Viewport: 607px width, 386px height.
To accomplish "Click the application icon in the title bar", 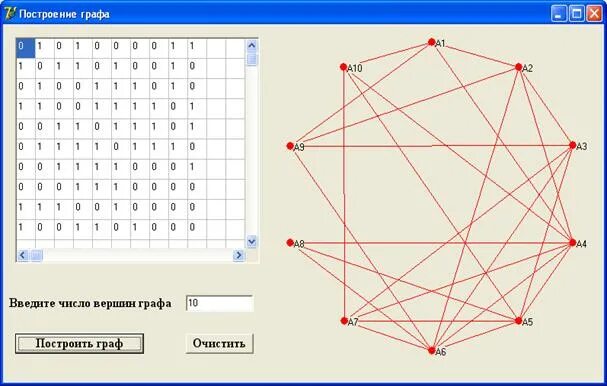I will point(10,14).
